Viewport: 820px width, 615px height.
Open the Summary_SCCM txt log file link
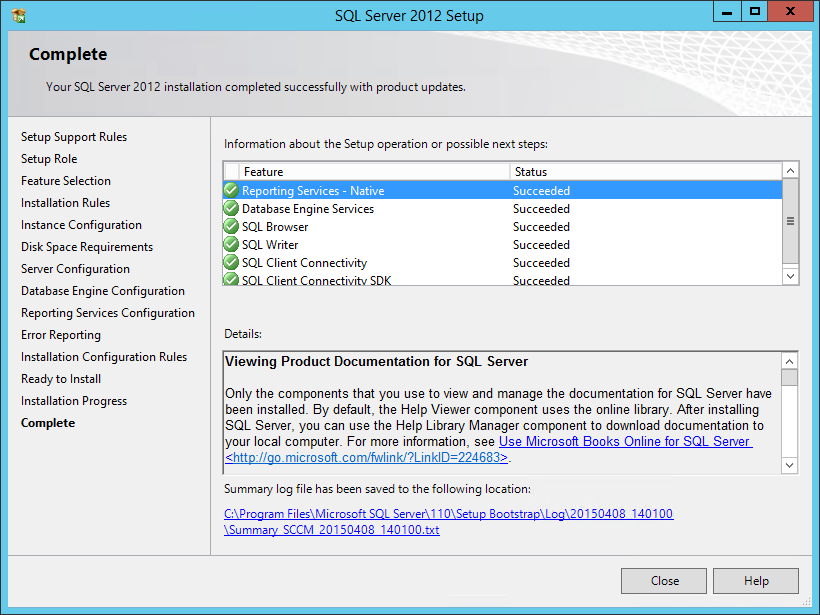[332, 530]
